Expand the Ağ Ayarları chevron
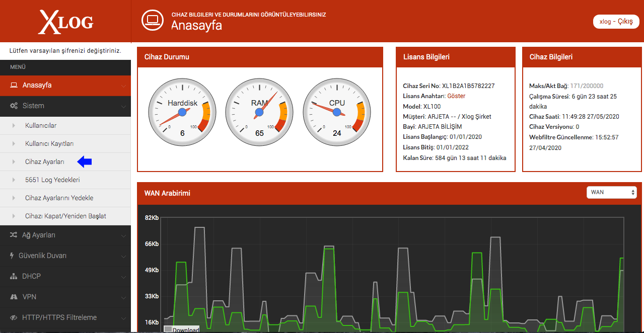The width and height of the screenshot is (644, 333). 124,235
